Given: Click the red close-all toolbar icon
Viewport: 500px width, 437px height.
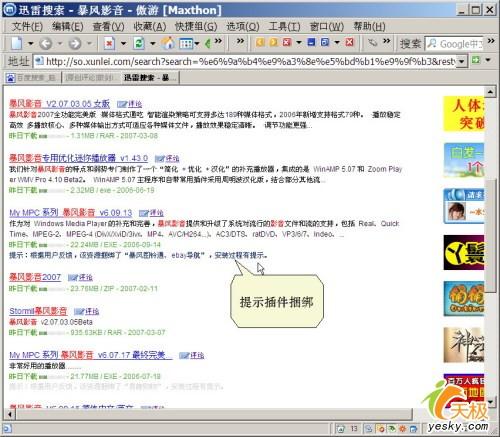Looking at the screenshot, I should coord(349,42).
